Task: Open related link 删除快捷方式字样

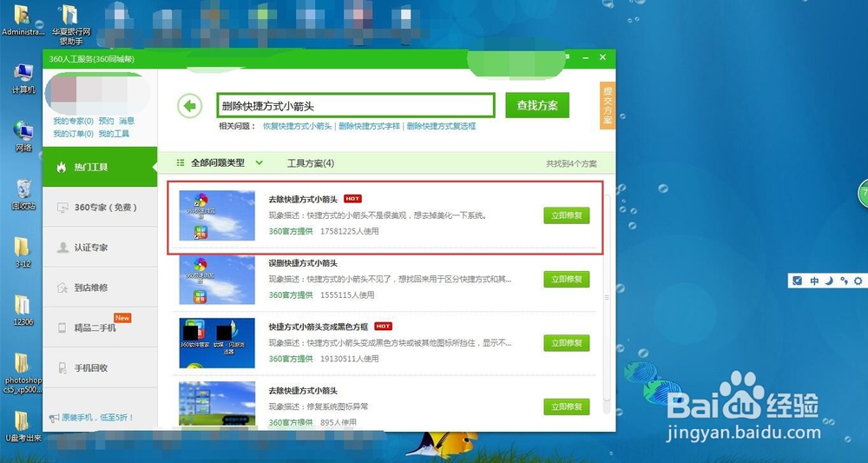Action: pyautogui.click(x=369, y=126)
